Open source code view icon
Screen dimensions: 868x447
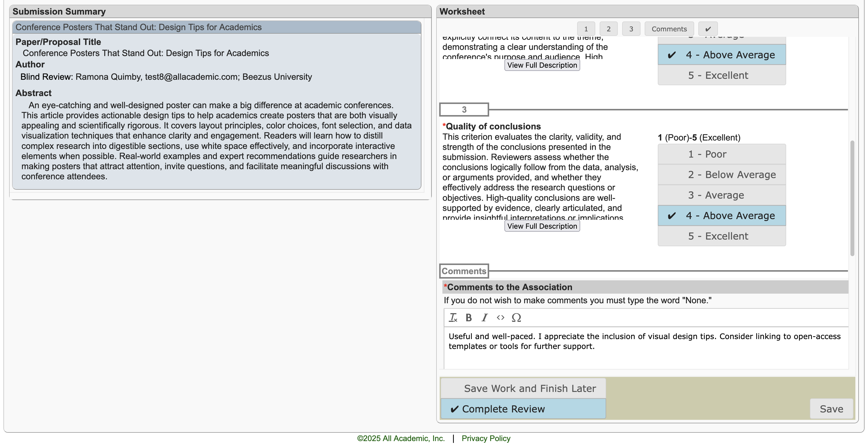point(500,317)
